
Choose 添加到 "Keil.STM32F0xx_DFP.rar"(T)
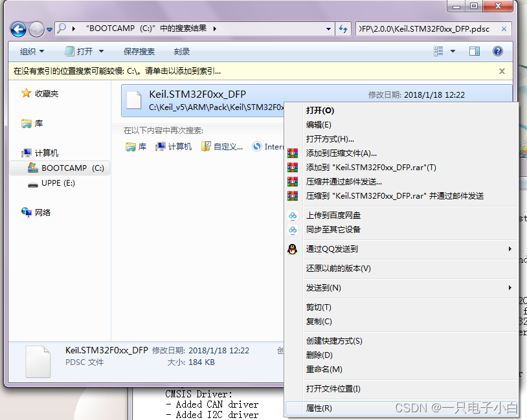point(400,168)
